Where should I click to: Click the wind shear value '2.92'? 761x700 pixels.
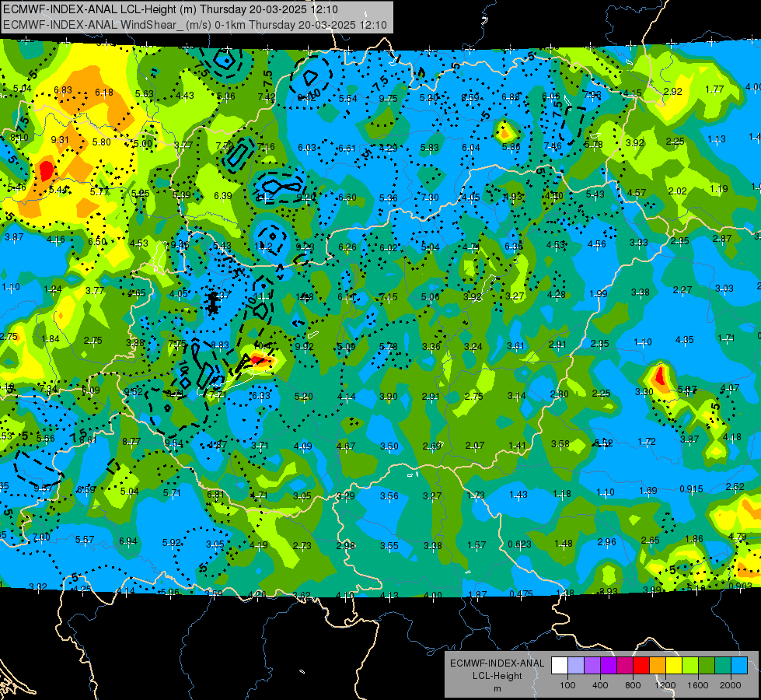pyautogui.click(x=672, y=91)
